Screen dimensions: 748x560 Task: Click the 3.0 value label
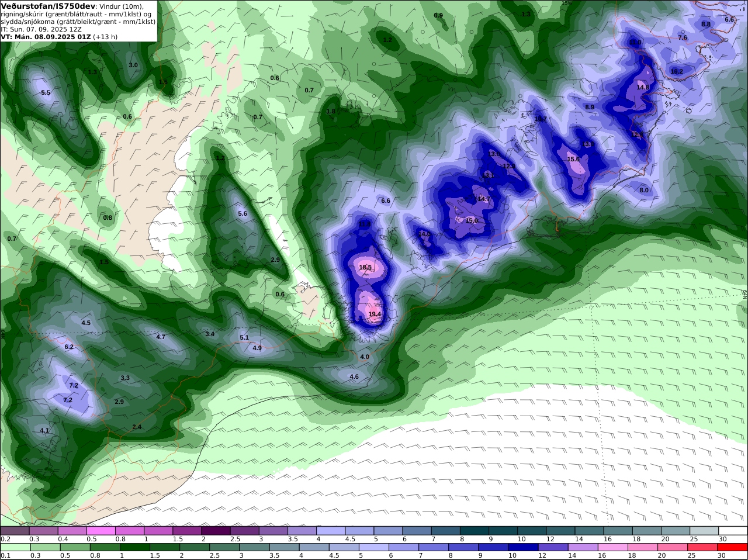click(133, 65)
